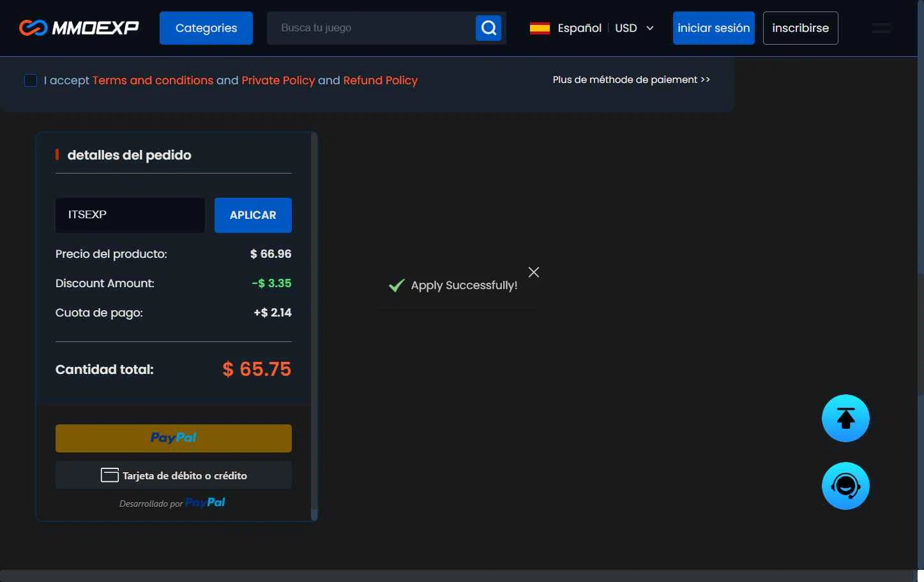Viewport: 924px width, 582px height.
Task: Click the APLICAR button
Action: click(x=253, y=215)
